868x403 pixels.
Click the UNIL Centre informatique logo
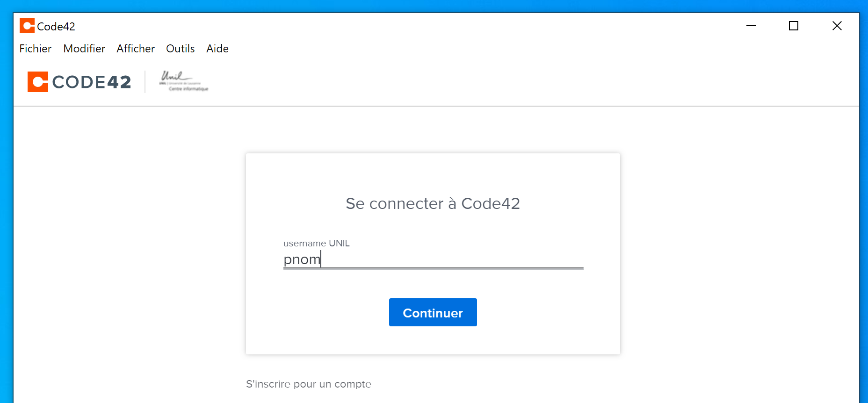(x=183, y=81)
